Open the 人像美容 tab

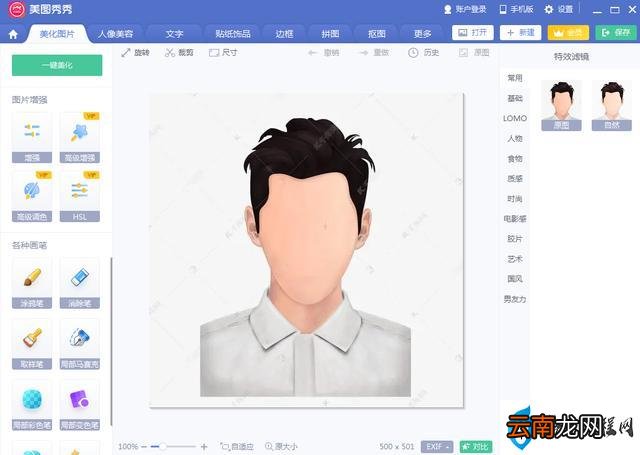click(116, 34)
